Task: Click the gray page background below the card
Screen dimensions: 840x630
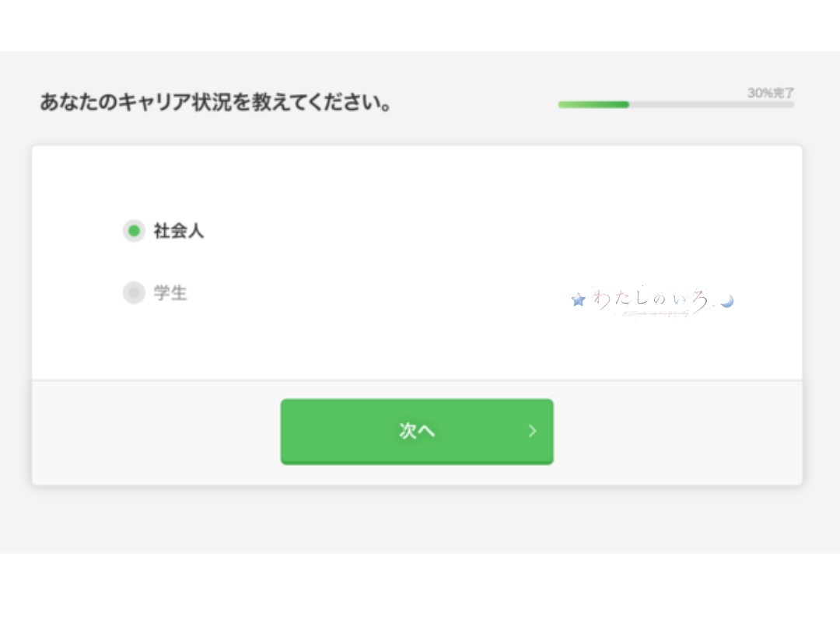Action: coord(420,519)
